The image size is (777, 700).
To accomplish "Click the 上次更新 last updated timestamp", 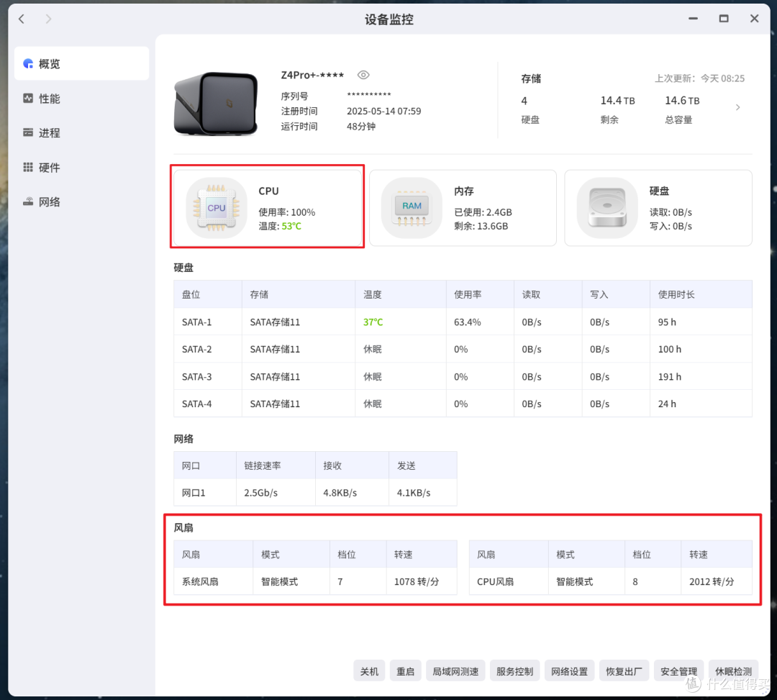I will pyautogui.click(x=700, y=78).
